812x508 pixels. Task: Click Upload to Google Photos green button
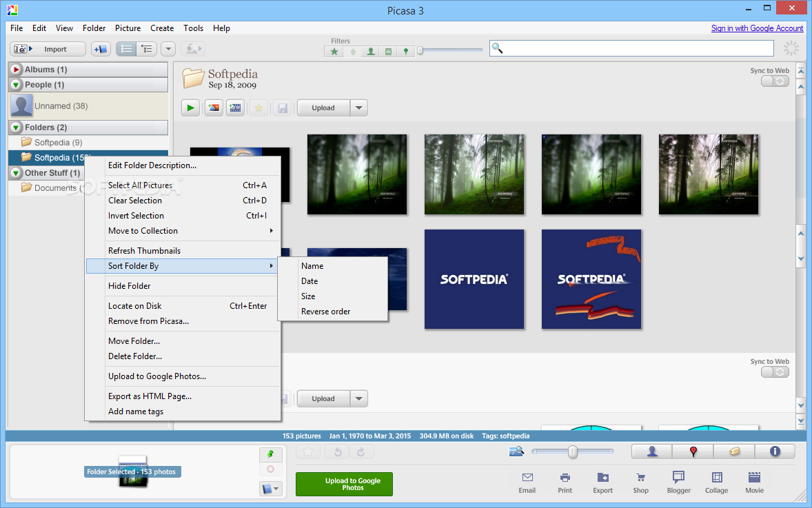(x=344, y=484)
